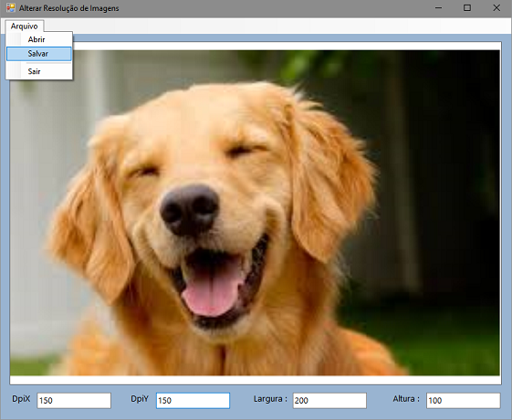Select the Salvar menu entry
512x420 pixels.
(x=39, y=54)
